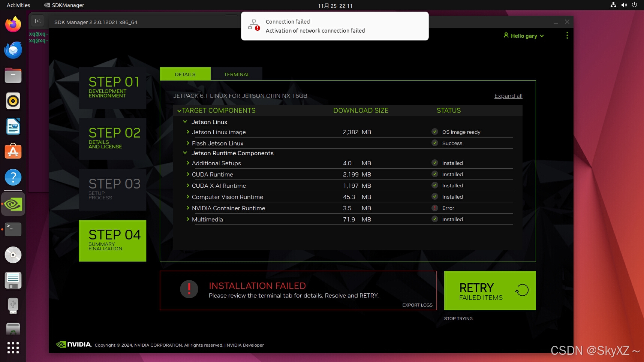Click the Expand all link
The image size is (644, 362).
tap(508, 96)
